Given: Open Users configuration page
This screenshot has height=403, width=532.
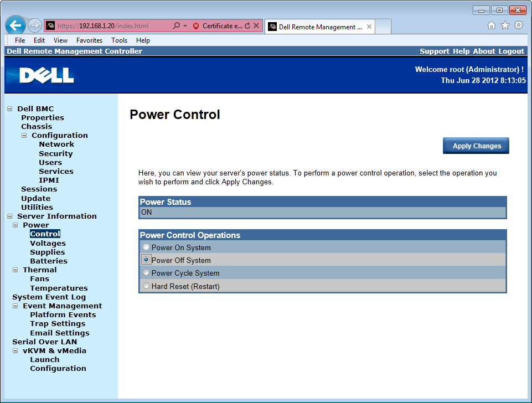Looking at the screenshot, I should click(x=50, y=163).
